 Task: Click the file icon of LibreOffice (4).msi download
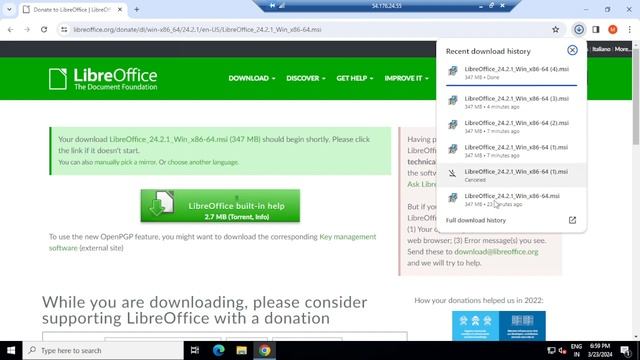(453, 71)
